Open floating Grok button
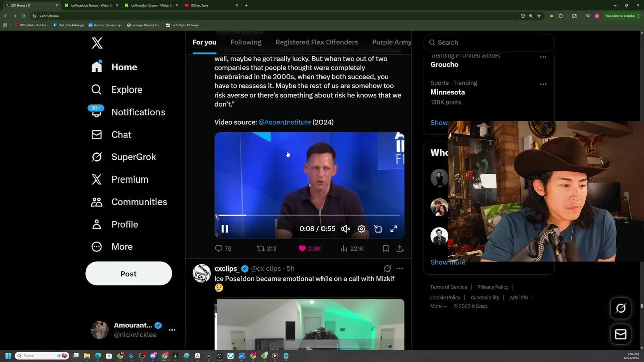This screenshot has width=644, height=362. 621,308
